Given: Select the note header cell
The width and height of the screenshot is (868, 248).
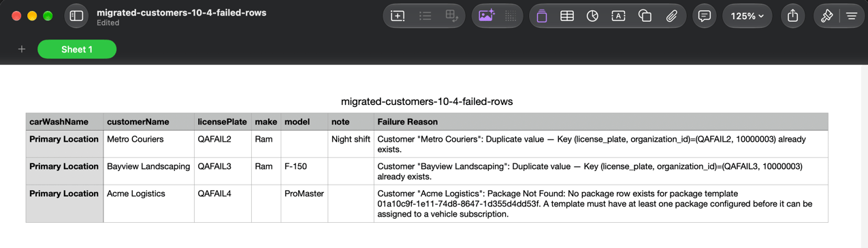Looking at the screenshot, I should [351, 122].
